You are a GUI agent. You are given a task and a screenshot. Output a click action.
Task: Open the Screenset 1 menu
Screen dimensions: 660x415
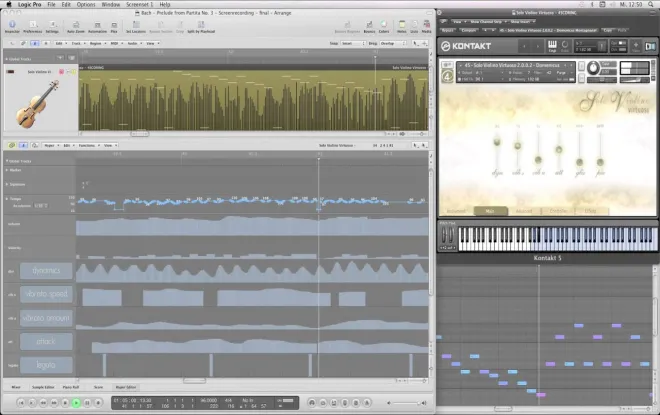coord(139,5)
